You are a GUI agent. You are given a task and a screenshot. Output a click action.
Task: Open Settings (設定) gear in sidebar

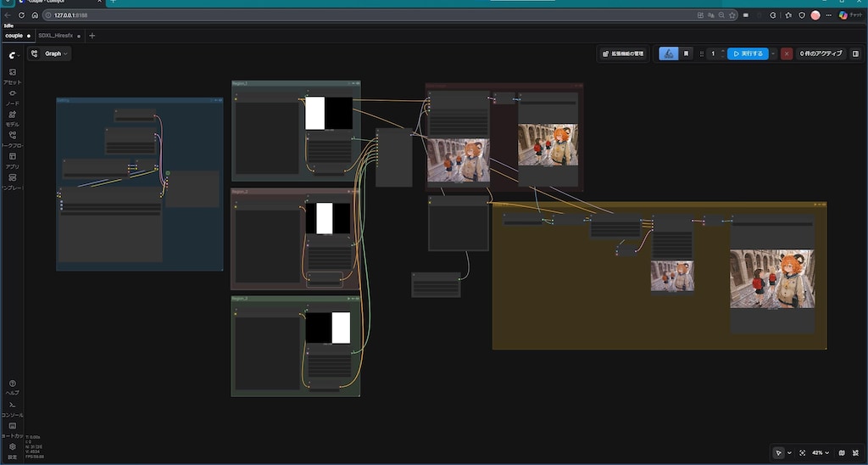coord(12,451)
